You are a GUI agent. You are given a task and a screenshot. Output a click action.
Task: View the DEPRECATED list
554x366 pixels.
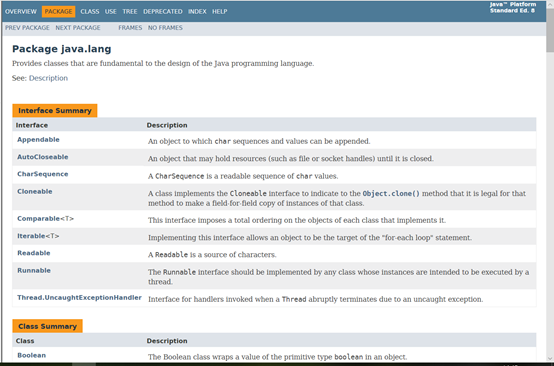click(163, 12)
